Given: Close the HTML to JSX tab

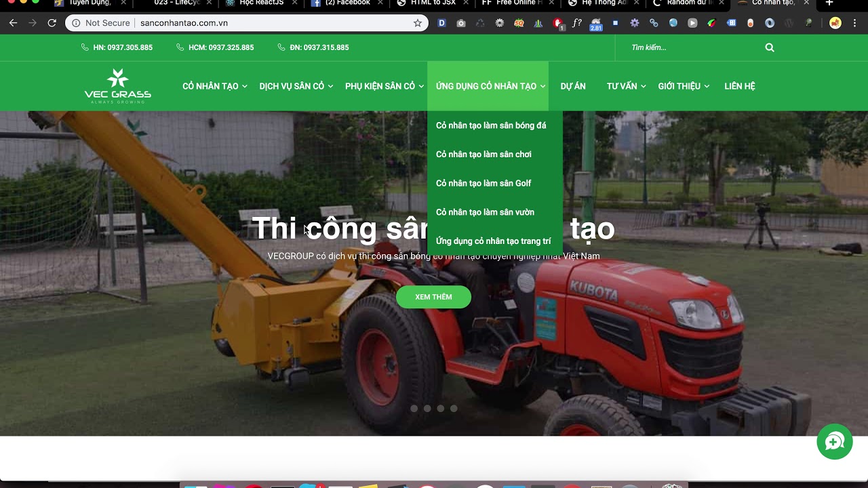Looking at the screenshot, I should (465, 3).
